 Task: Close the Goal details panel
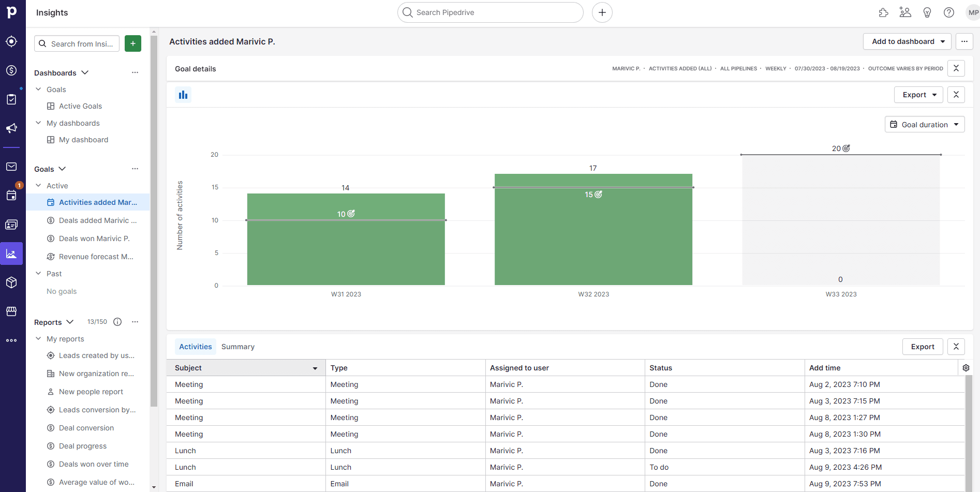click(x=956, y=68)
